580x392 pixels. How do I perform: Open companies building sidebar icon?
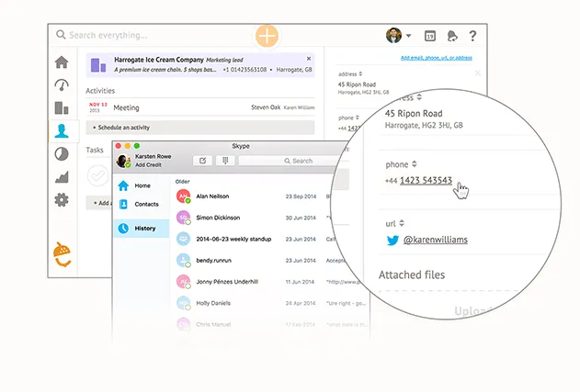[x=62, y=108]
